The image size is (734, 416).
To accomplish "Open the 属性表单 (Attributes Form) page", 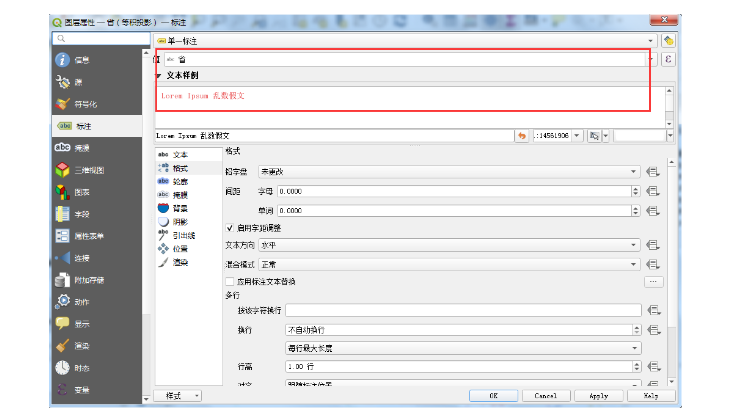I will (x=97, y=236).
